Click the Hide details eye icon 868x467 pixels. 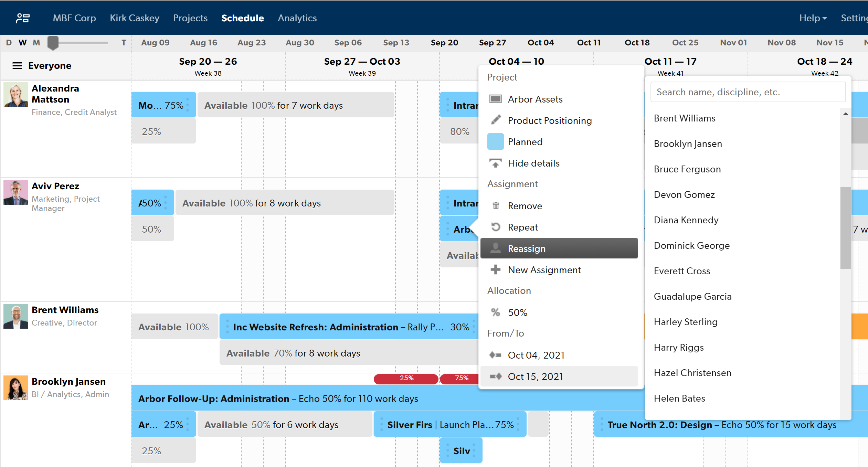(x=496, y=163)
